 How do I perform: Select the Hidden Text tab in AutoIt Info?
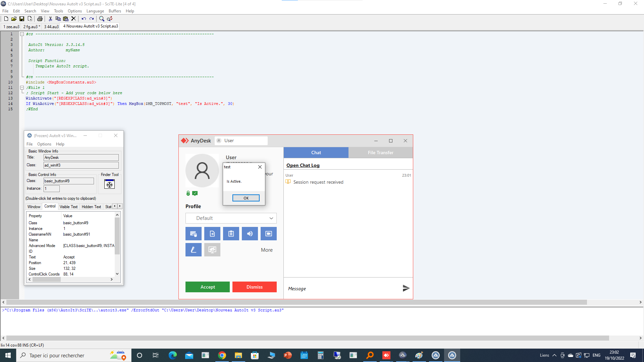[x=91, y=207]
